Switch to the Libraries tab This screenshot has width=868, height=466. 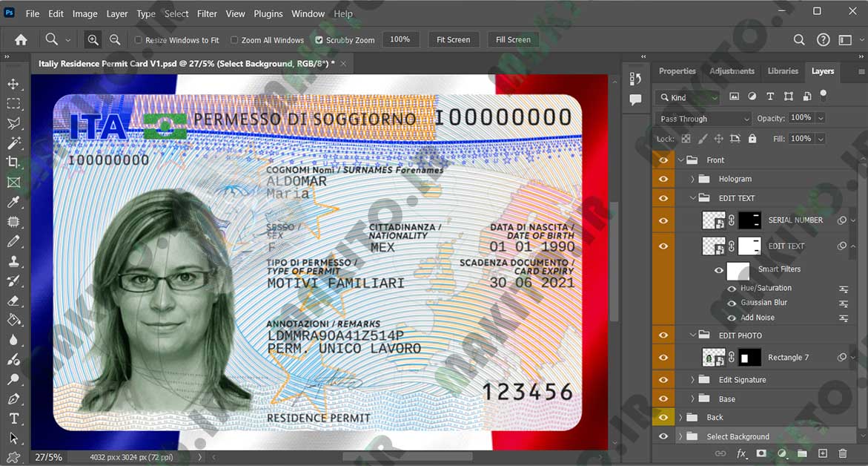pyautogui.click(x=783, y=71)
